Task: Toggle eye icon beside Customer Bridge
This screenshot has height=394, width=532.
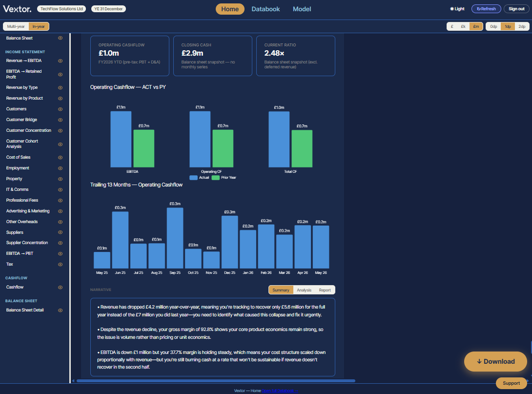Action: coord(60,120)
